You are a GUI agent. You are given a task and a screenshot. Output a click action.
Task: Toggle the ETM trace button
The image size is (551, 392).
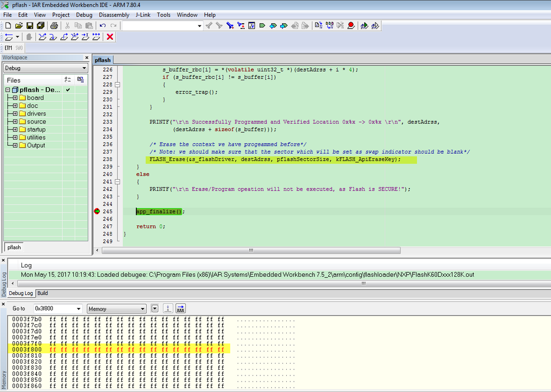(x=8, y=48)
